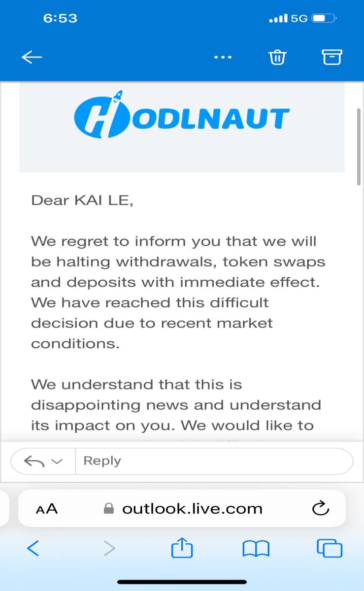Image resolution: width=364 pixels, height=591 pixels.
Task: Tap the Safari forward chevron
Action: tap(109, 548)
